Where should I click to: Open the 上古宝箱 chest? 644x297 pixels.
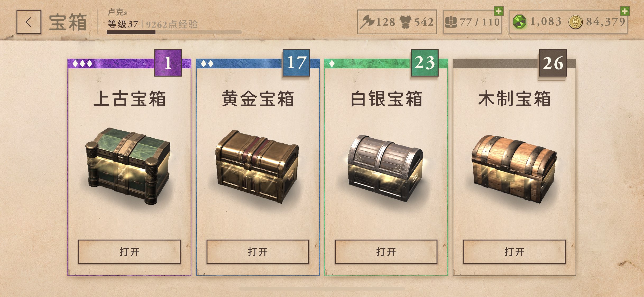click(x=129, y=252)
